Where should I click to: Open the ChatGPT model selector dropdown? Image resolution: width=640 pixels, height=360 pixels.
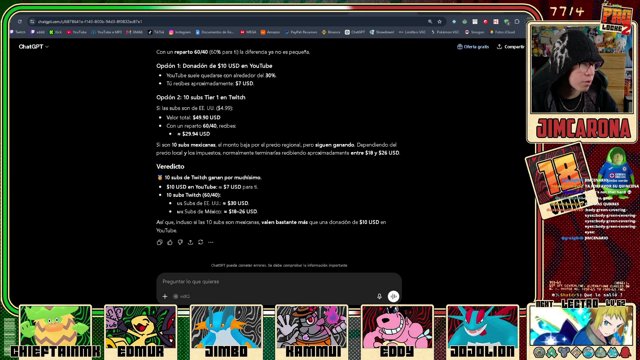pos(33,47)
